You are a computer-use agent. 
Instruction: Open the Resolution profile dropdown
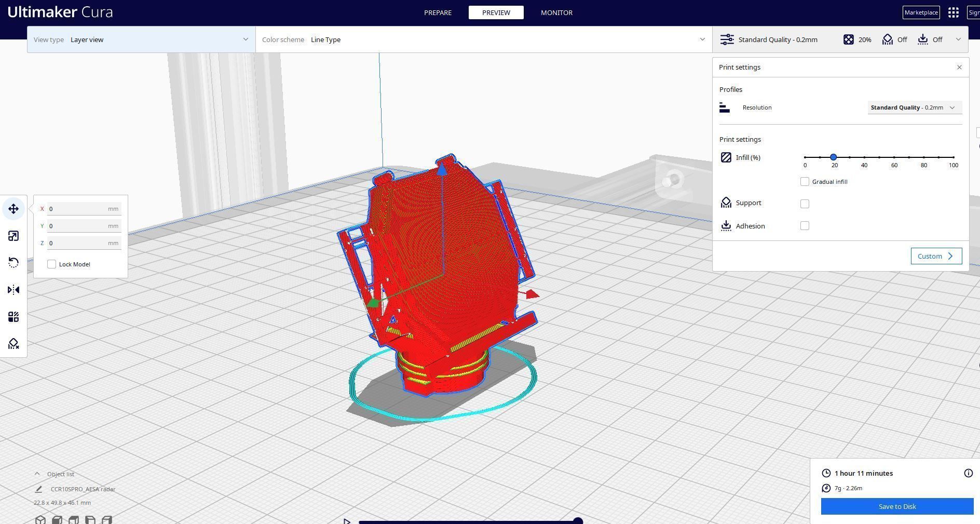[915, 108]
